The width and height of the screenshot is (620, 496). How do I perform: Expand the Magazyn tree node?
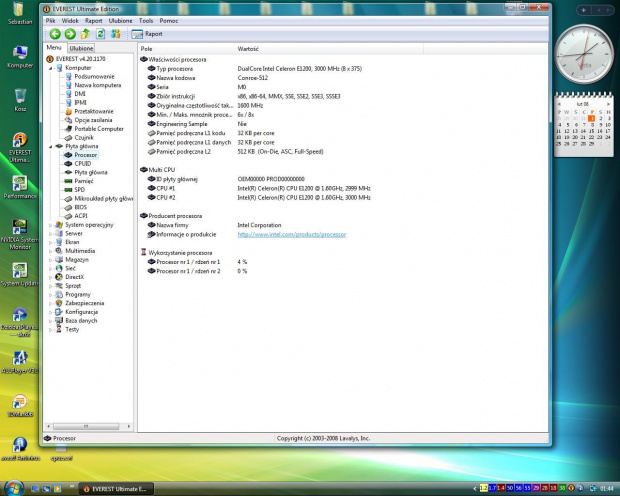[51, 259]
